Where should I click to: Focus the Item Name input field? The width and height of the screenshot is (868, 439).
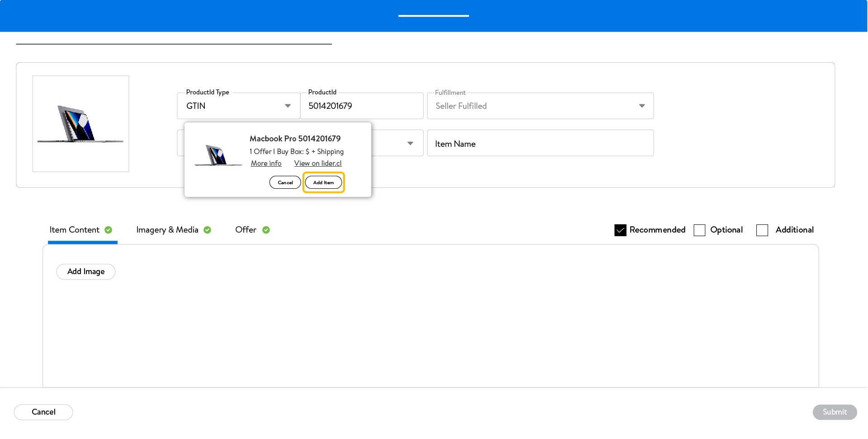tap(540, 144)
